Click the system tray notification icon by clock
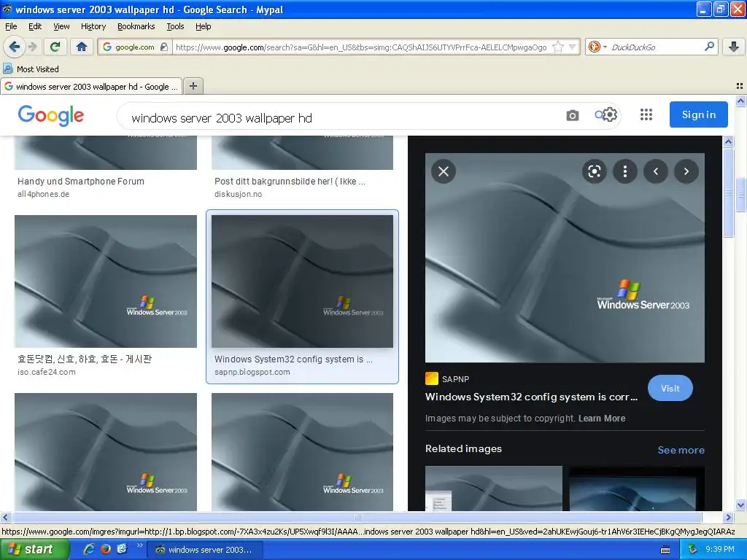 pyautogui.click(x=693, y=549)
